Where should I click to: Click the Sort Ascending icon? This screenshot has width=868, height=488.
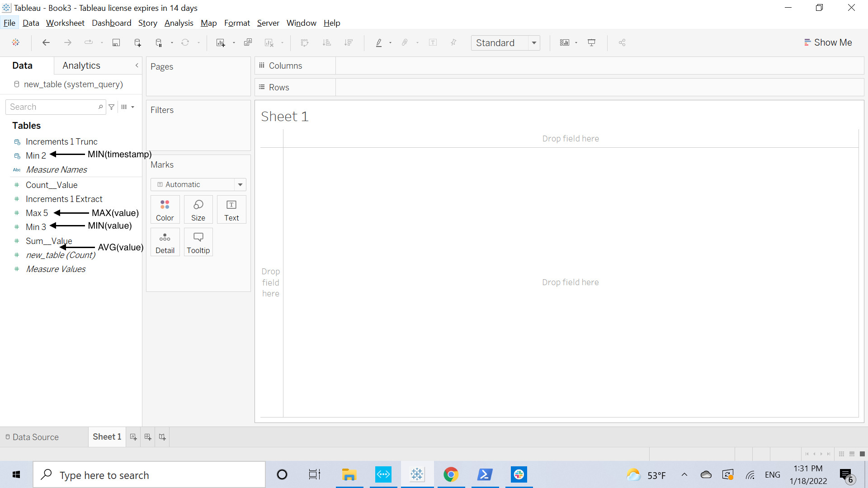(x=327, y=42)
